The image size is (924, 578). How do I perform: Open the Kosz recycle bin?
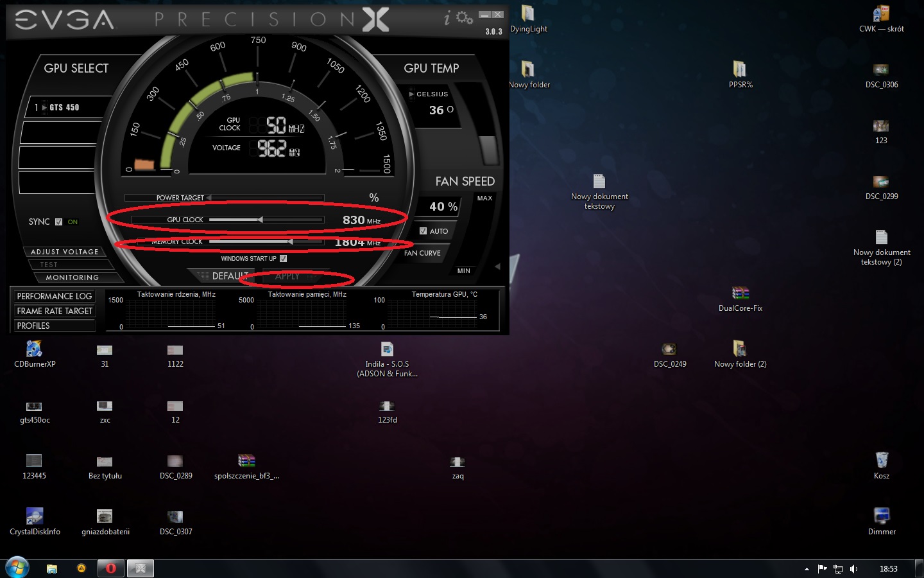point(882,466)
